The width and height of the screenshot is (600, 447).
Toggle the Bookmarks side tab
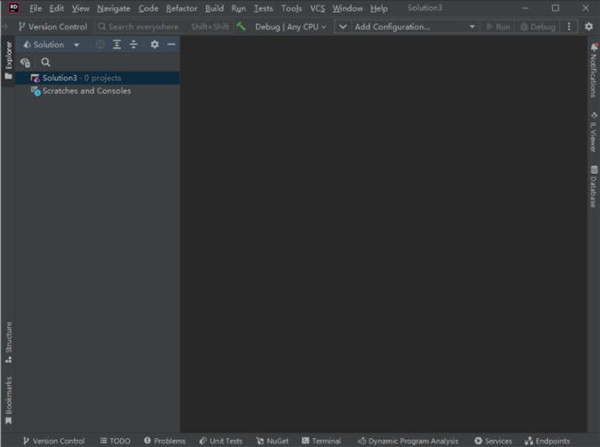pyautogui.click(x=8, y=401)
